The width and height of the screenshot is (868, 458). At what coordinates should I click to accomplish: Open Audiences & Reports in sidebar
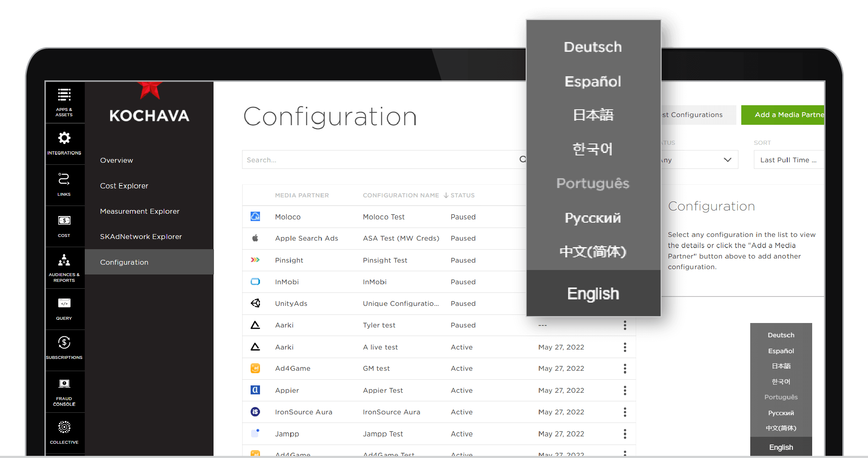64,268
